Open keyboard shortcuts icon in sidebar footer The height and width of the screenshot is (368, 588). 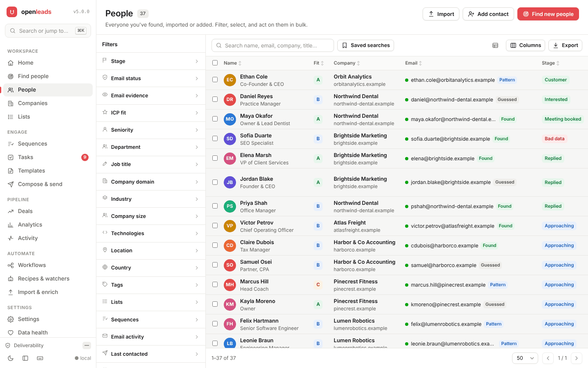coord(40,358)
